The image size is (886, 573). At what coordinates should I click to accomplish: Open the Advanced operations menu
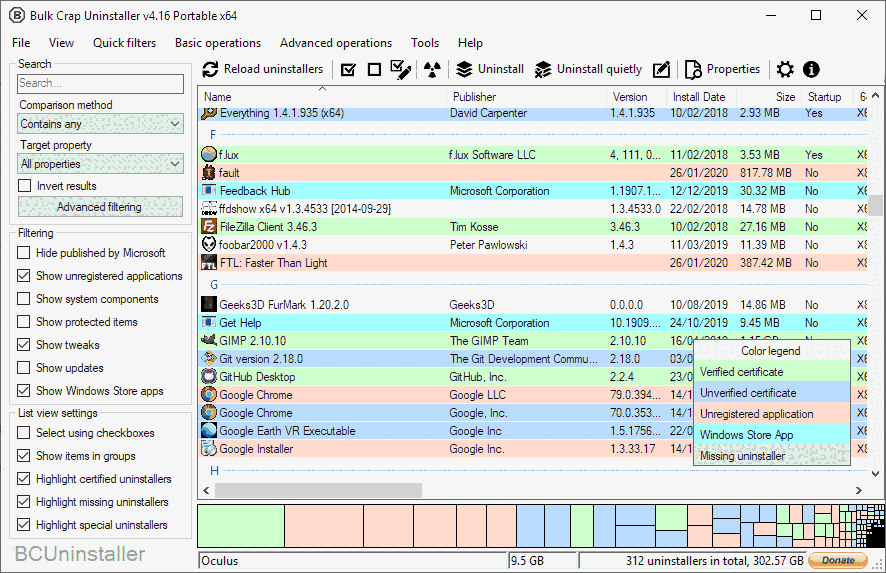[336, 43]
